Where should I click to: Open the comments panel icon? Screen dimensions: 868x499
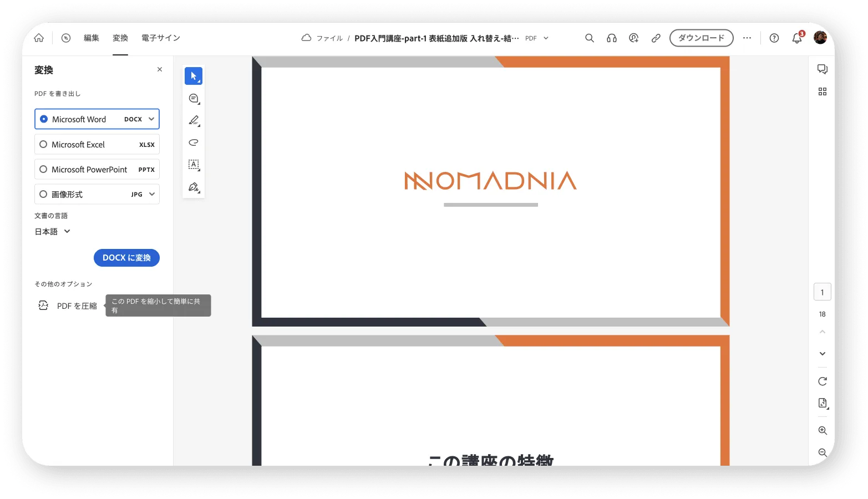point(823,69)
